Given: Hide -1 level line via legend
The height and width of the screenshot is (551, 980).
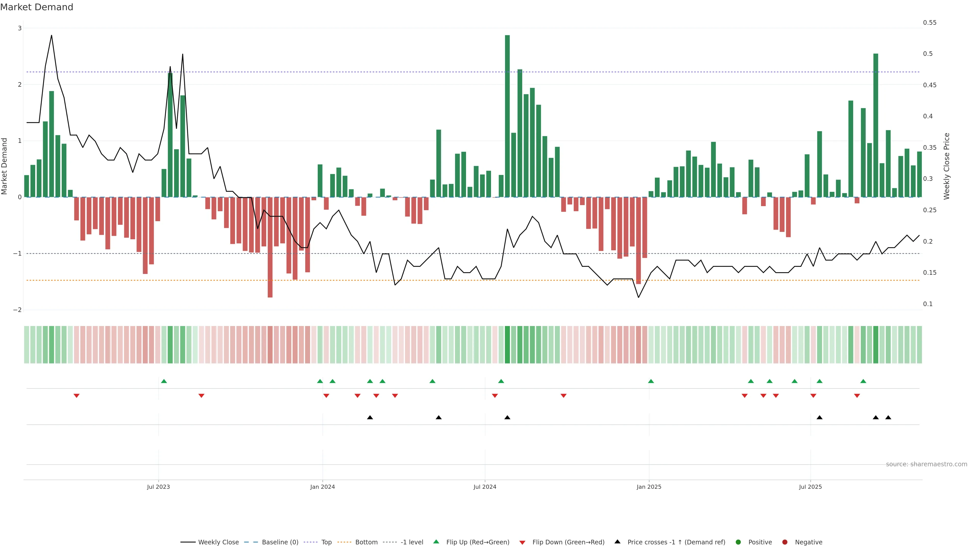Looking at the screenshot, I should (x=412, y=542).
